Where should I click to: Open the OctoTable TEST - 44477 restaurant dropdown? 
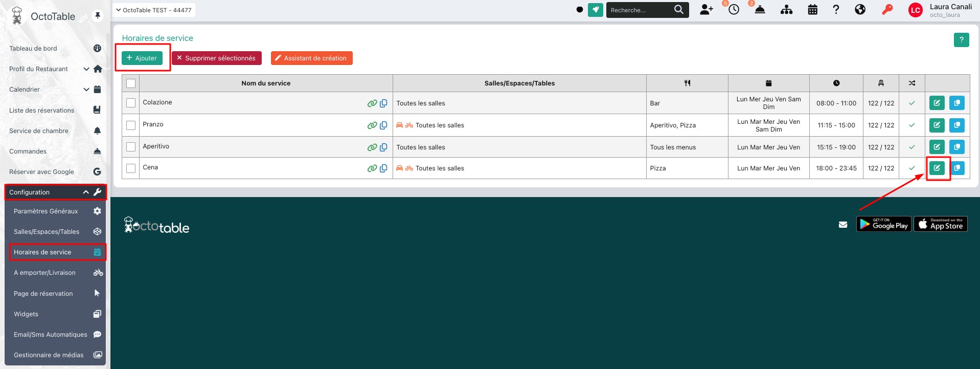pos(154,10)
